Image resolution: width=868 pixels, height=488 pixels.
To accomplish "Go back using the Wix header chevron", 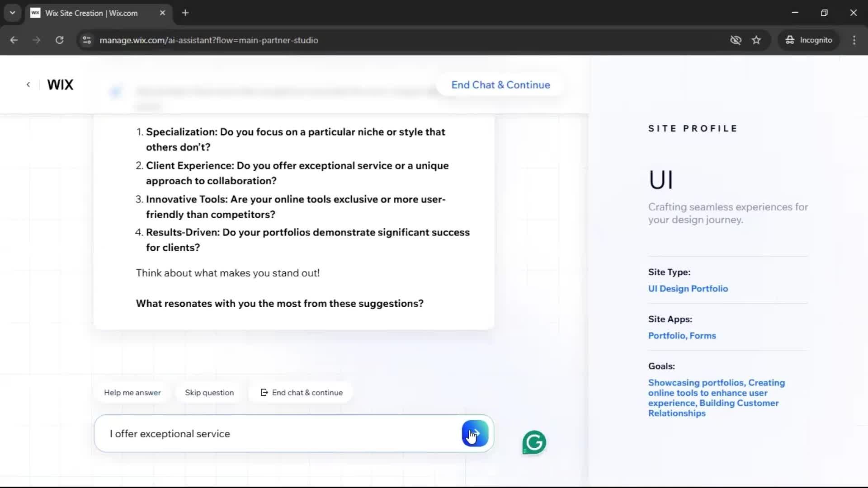I will click(x=28, y=84).
